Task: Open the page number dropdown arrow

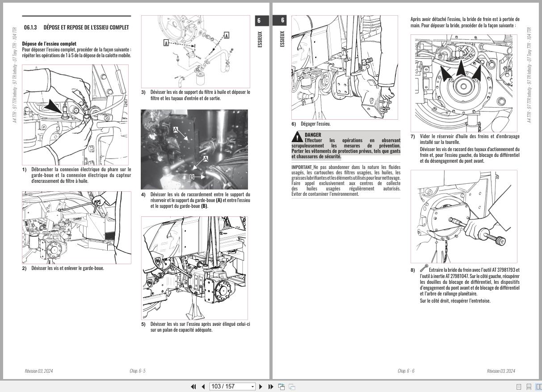Action: [252, 387]
